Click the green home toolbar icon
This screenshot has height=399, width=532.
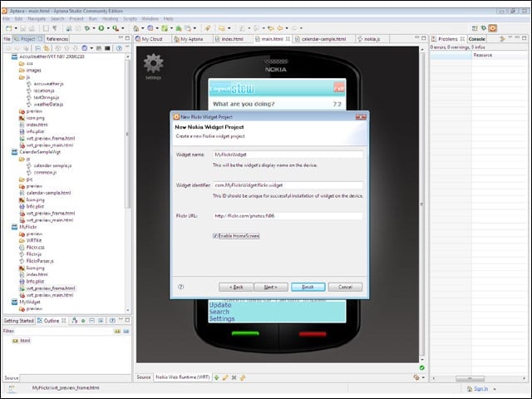179,28
